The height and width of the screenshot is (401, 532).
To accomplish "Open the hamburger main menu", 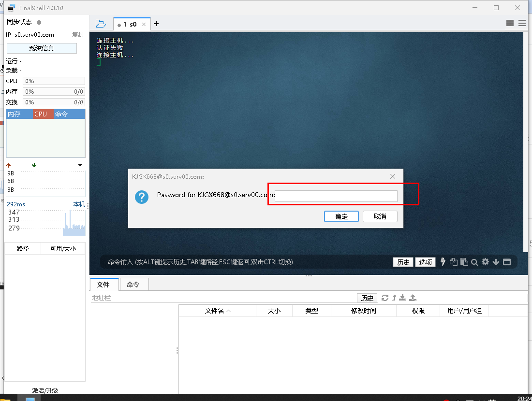I will (522, 23).
